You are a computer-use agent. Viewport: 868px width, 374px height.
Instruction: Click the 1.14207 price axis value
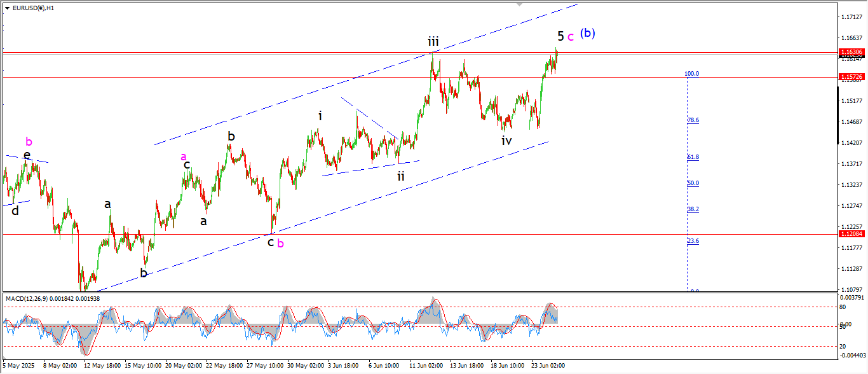click(851, 143)
